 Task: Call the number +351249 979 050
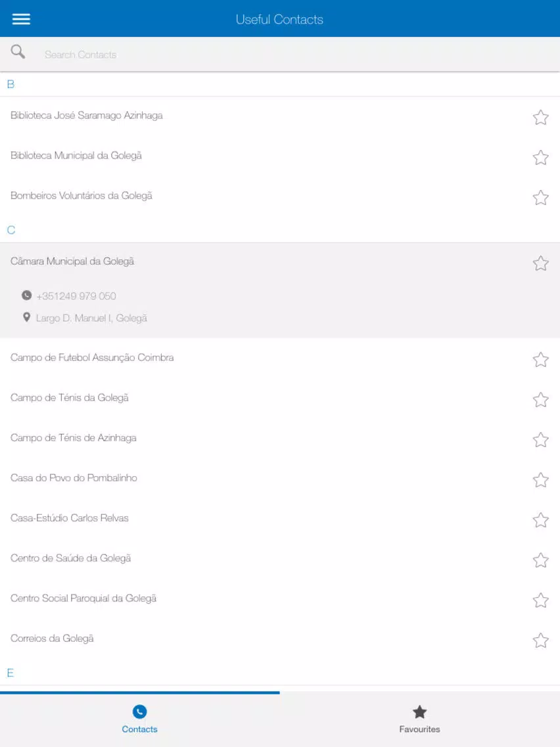pos(76,296)
